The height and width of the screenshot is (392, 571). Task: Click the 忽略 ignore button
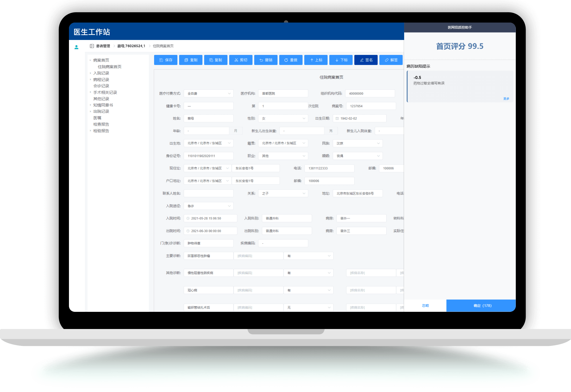[425, 305]
